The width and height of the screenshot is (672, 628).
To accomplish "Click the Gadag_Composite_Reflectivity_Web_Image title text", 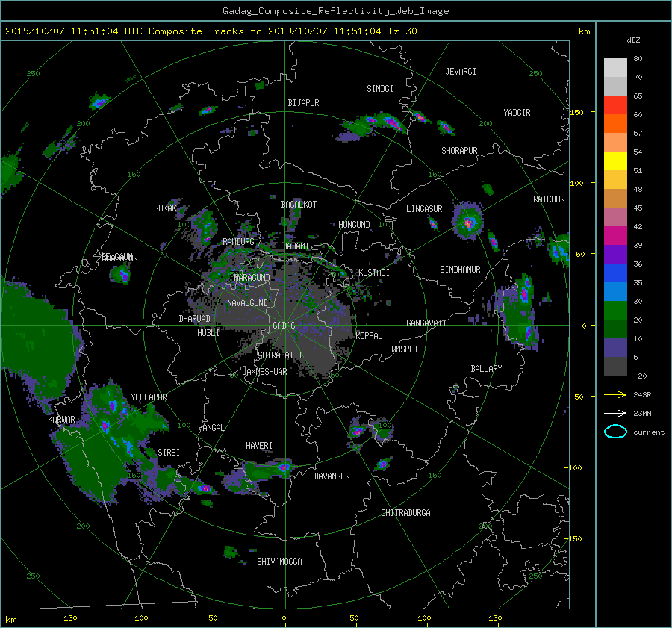I will point(336,11).
